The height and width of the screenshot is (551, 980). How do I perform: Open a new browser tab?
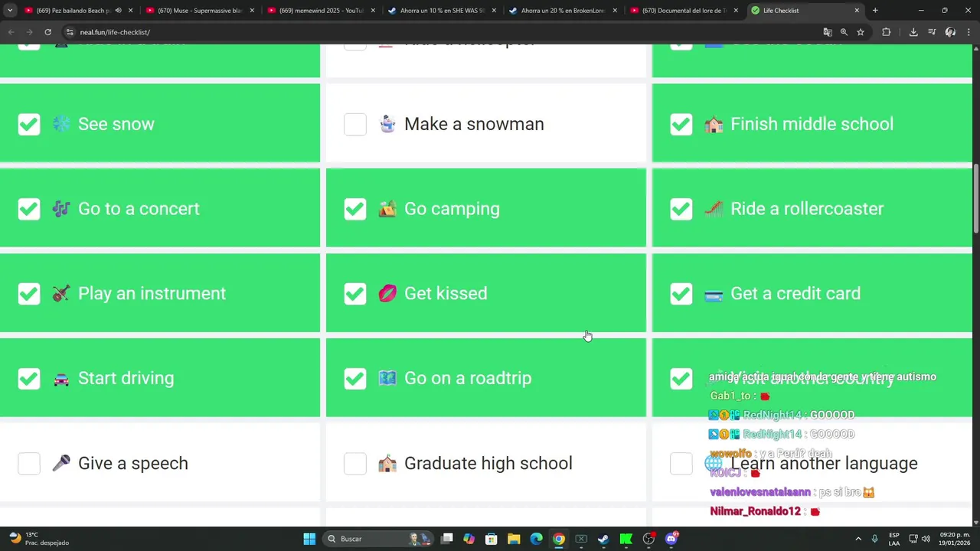point(875,11)
